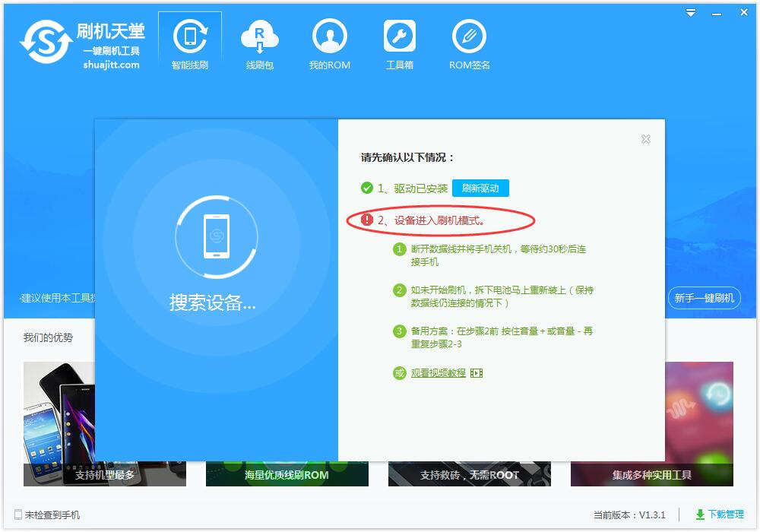Click the 我们的优势 heading
The width and height of the screenshot is (760, 532).
click(48, 337)
